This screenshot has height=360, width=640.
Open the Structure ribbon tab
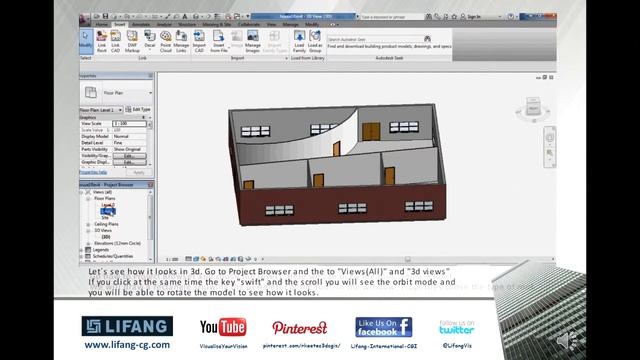187,24
